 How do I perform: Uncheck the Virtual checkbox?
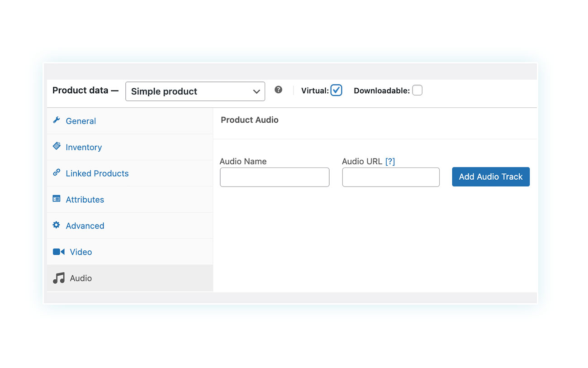[x=336, y=90]
